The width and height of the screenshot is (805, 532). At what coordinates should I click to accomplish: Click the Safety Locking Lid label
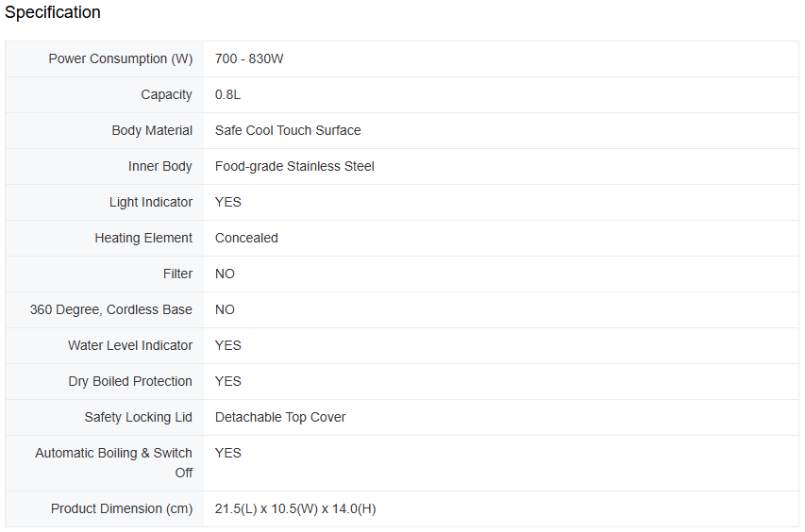pyautogui.click(x=139, y=417)
